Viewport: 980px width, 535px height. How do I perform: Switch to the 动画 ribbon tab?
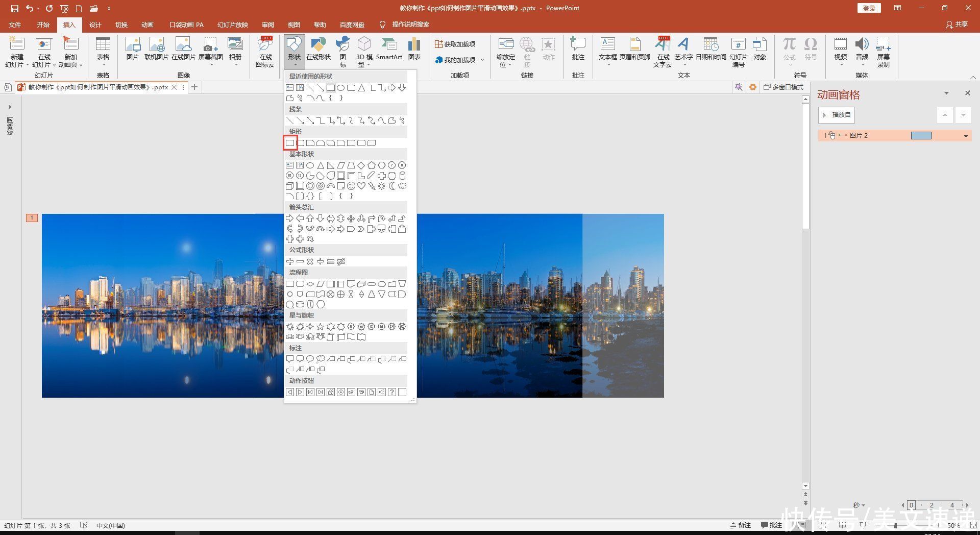pos(148,25)
